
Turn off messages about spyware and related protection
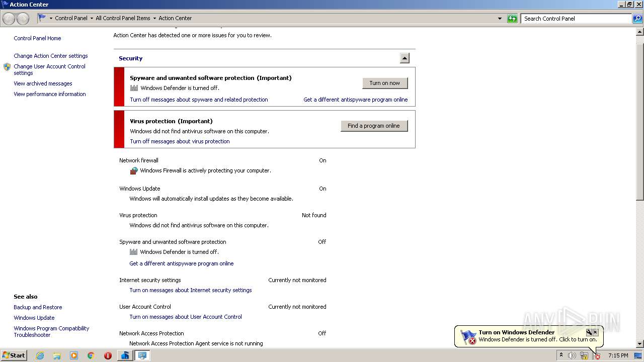click(199, 100)
